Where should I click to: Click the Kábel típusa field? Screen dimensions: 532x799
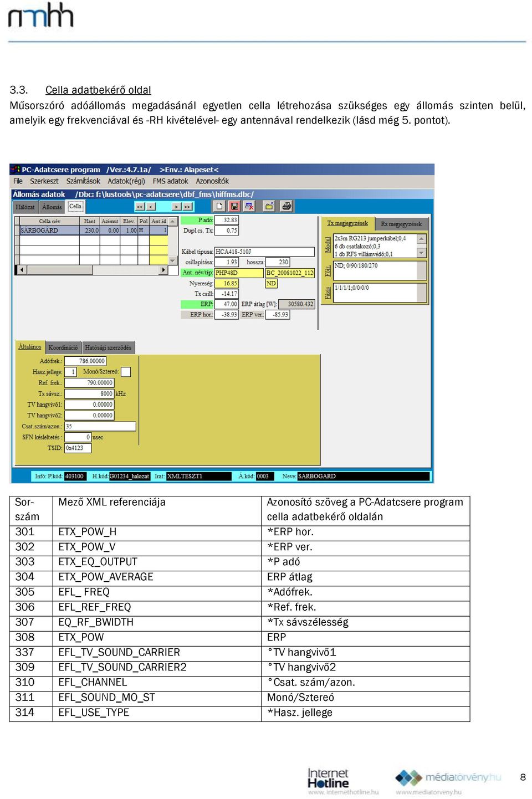tap(264, 252)
